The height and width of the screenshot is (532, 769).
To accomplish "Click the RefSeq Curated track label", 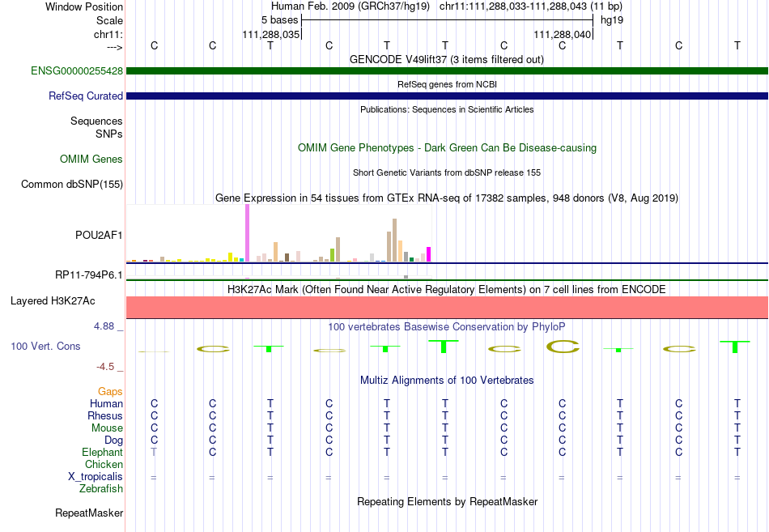I will pos(85,96).
